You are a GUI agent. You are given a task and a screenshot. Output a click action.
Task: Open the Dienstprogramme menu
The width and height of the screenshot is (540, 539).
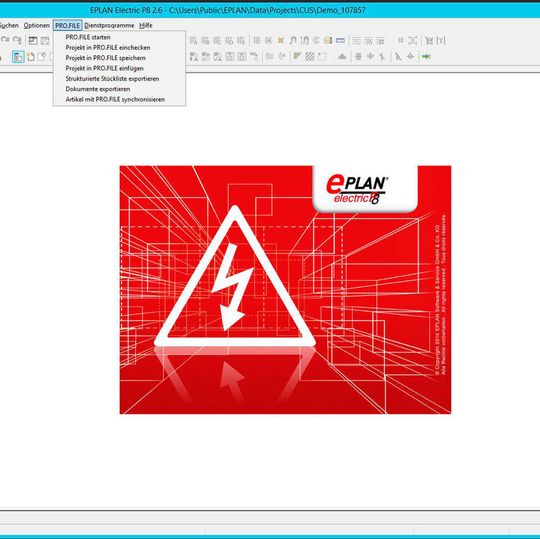click(x=109, y=25)
